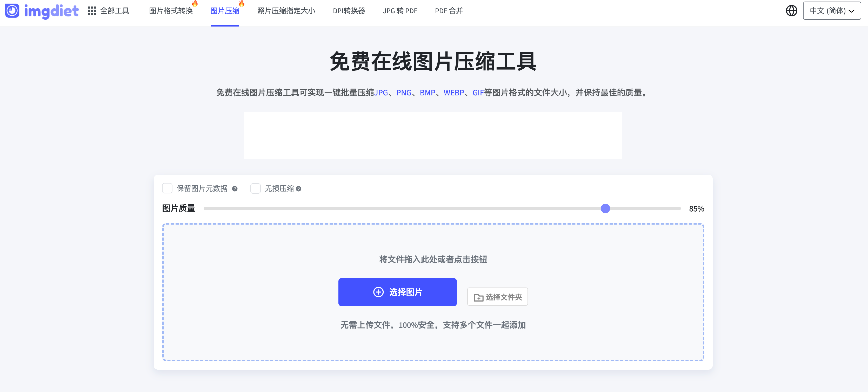868x392 pixels.
Task: Toggle the 无损压缩 checkbox
Action: point(255,188)
